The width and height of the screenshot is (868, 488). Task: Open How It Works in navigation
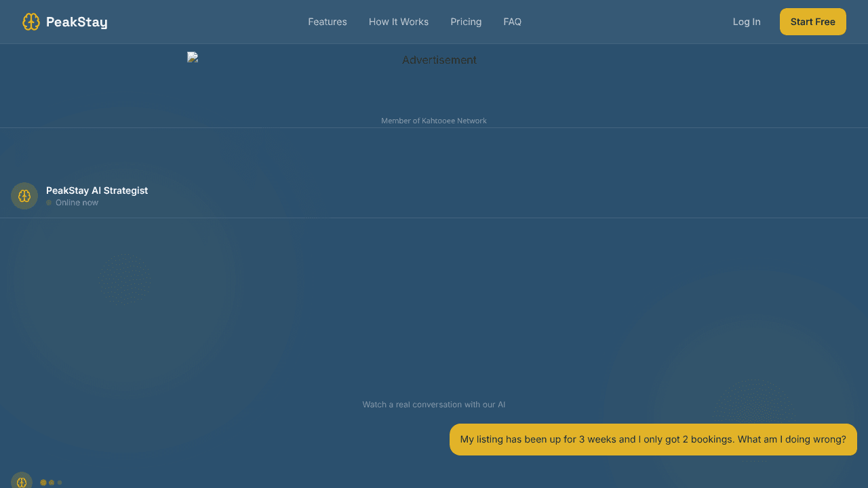(x=399, y=22)
